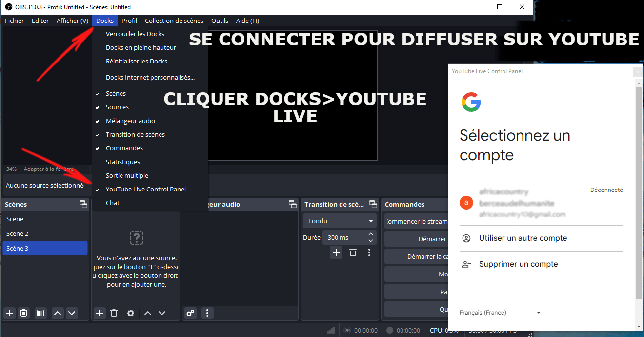Decrease Durée with the spinner down arrow
This screenshot has height=337, width=644.
click(371, 241)
